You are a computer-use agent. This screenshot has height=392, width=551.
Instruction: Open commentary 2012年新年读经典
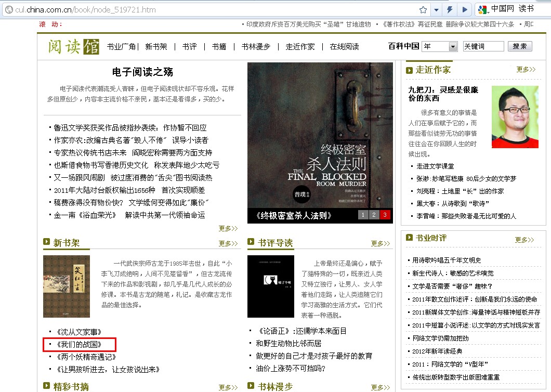437,351
